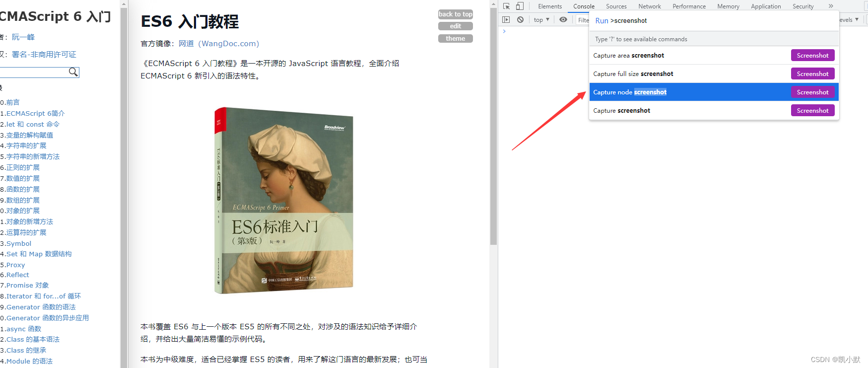Choose Capture full size screenshot command
Image resolution: width=868 pixels, height=368 pixels.
pyautogui.click(x=714, y=74)
